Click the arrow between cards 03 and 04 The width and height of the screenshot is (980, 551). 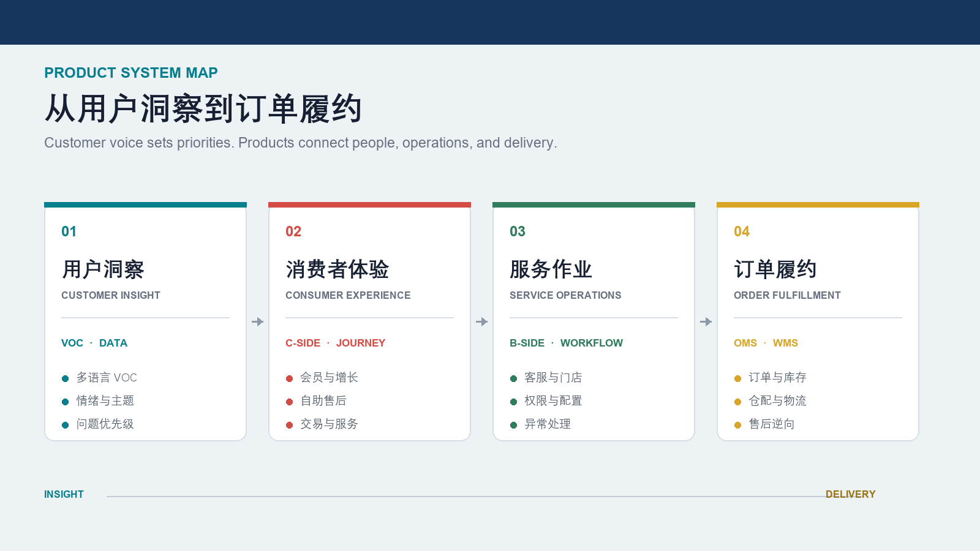706,321
